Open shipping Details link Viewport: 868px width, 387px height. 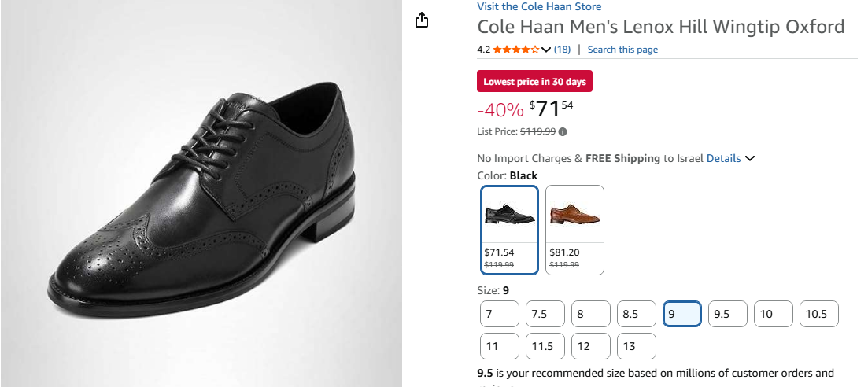click(x=723, y=158)
